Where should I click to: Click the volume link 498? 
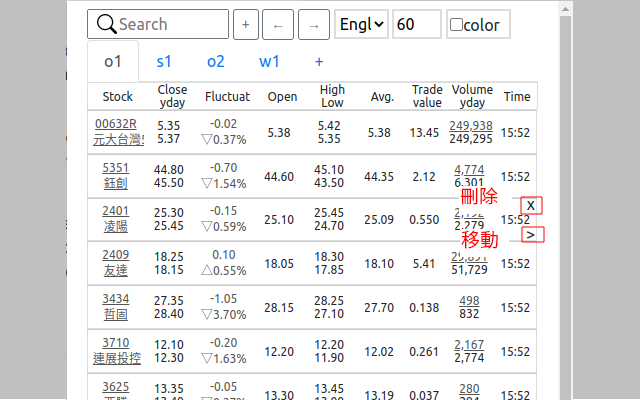pos(469,301)
